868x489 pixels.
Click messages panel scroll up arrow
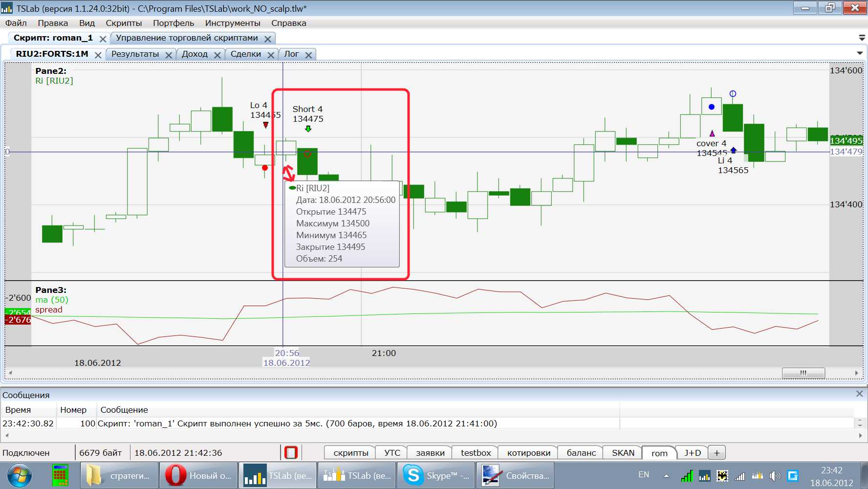(x=860, y=420)
